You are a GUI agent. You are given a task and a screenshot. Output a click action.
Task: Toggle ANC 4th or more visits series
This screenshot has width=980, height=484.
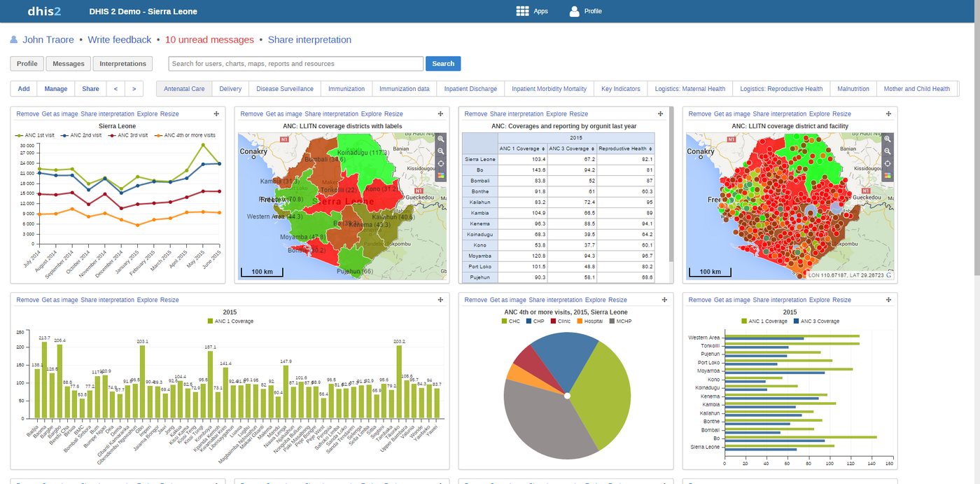[185, 135]
